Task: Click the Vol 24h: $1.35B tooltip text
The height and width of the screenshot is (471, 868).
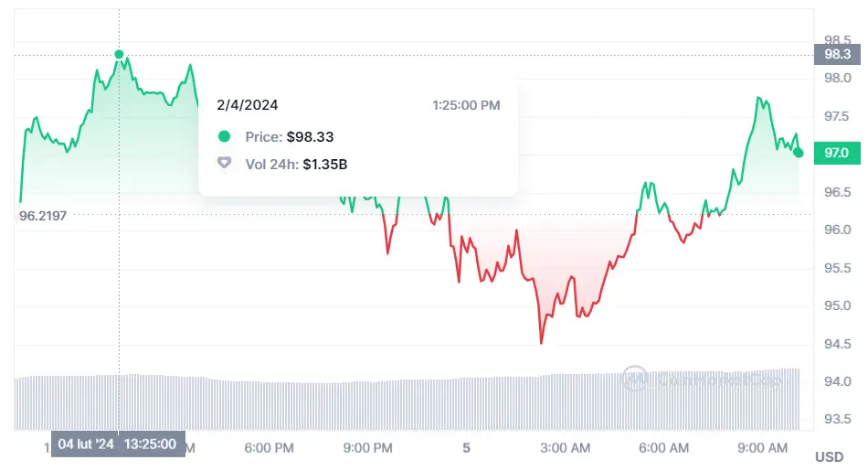Action: pos(296,164)
